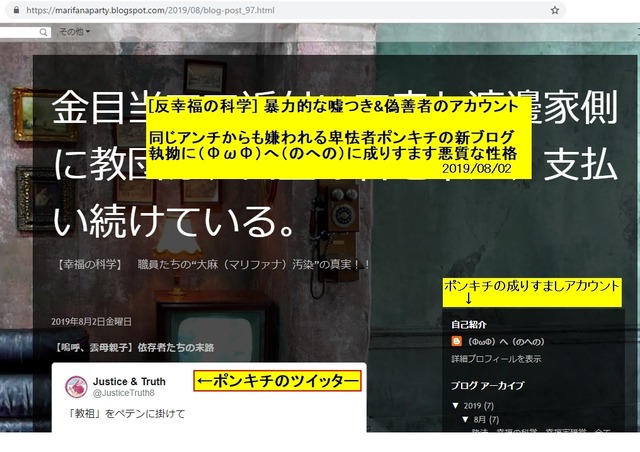Open the 2019 (7) archive link

(478, 406)
